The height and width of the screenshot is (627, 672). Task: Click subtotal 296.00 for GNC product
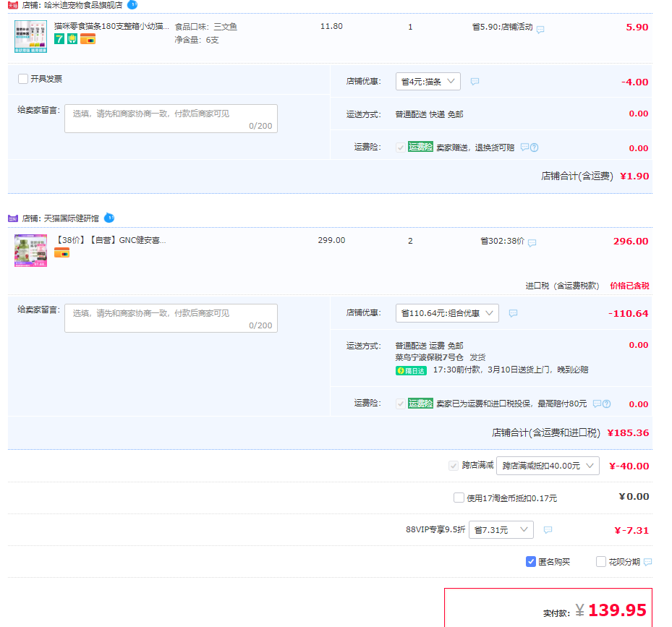[631, 241]
